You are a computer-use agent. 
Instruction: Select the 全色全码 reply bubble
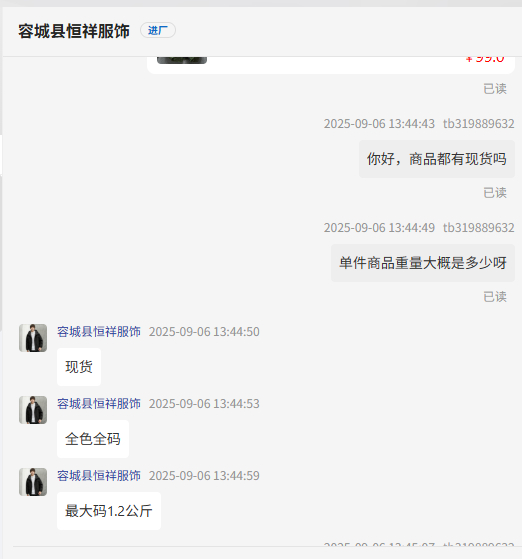93,439
